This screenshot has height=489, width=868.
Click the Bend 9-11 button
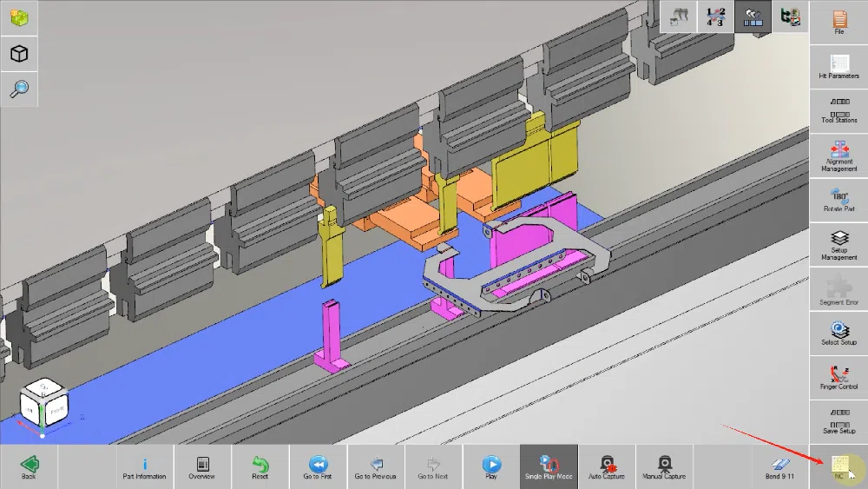(x=779, y=467)
